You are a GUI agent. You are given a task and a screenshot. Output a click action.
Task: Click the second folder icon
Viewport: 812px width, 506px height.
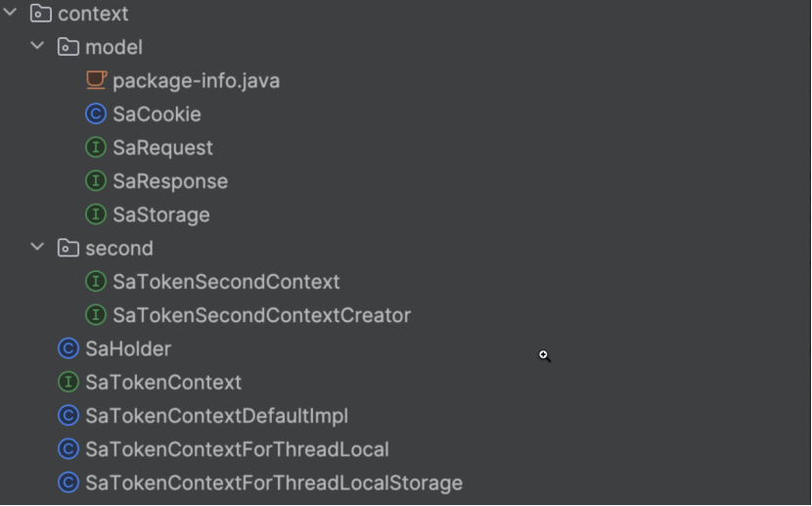(68, 248)
